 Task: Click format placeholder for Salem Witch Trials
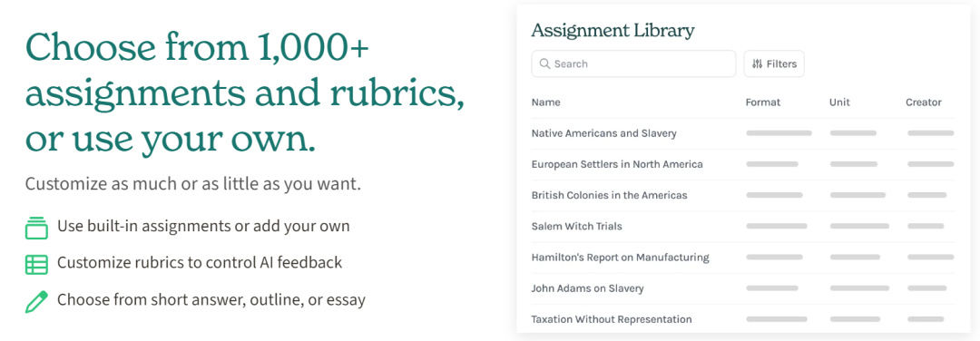click(x=776, y=226)
